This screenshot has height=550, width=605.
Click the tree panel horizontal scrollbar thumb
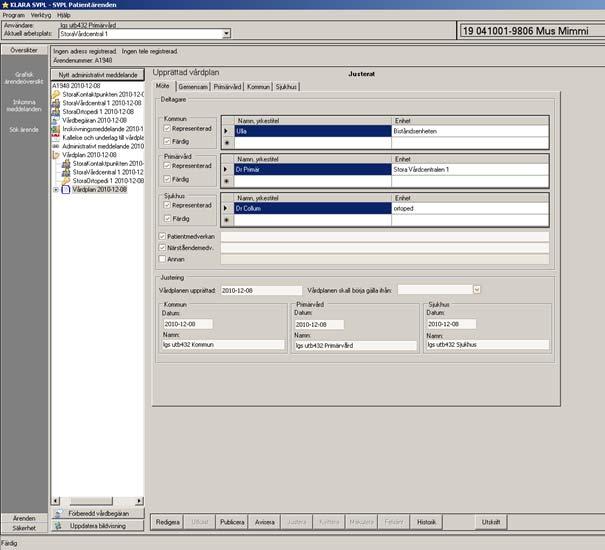pos(91,501)
